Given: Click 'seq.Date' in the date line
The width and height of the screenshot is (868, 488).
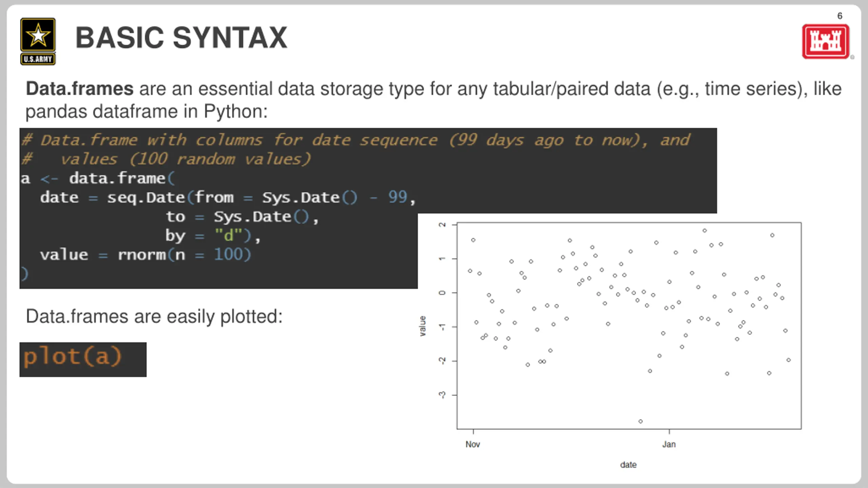Looking at the screenshot, I should click(146, 198).
